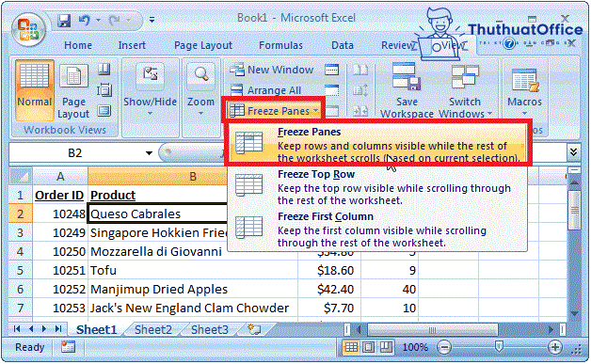Select the Queso Cabrales cell
The image size is (591, 364).
157,214
